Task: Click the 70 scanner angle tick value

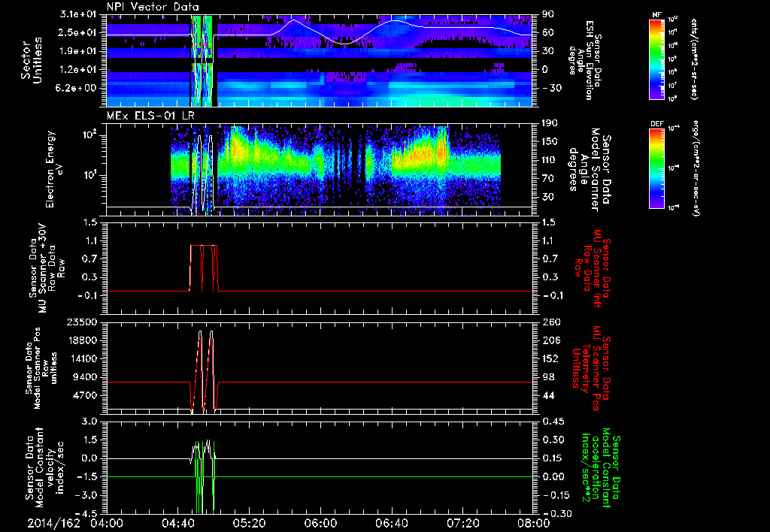Action: (548, 178)
